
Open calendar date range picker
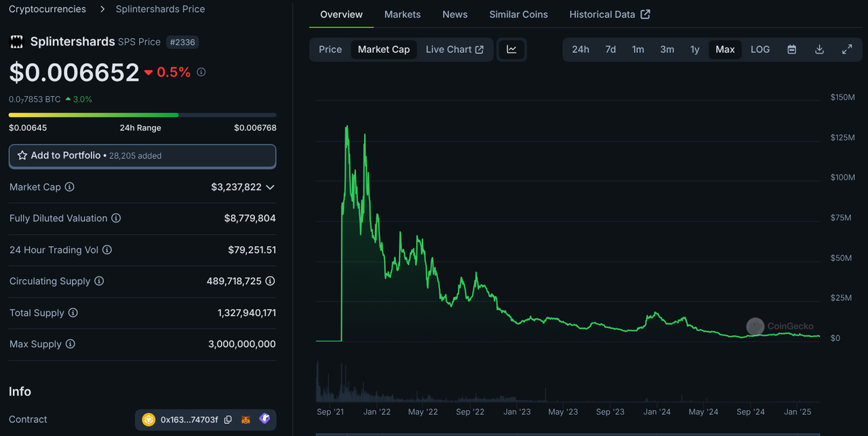point(791,49)
